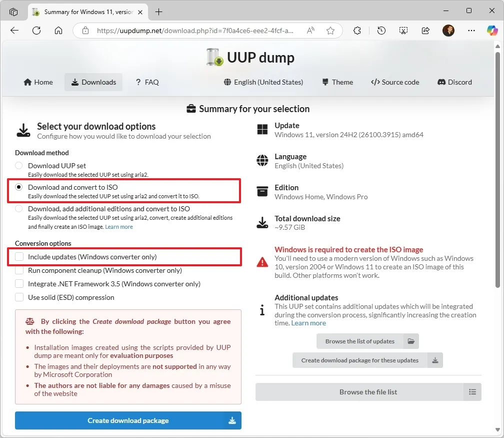Screen dimensions: 504x438
Task: Click the download icon on Create download package
Action: [x=232, y=420]
